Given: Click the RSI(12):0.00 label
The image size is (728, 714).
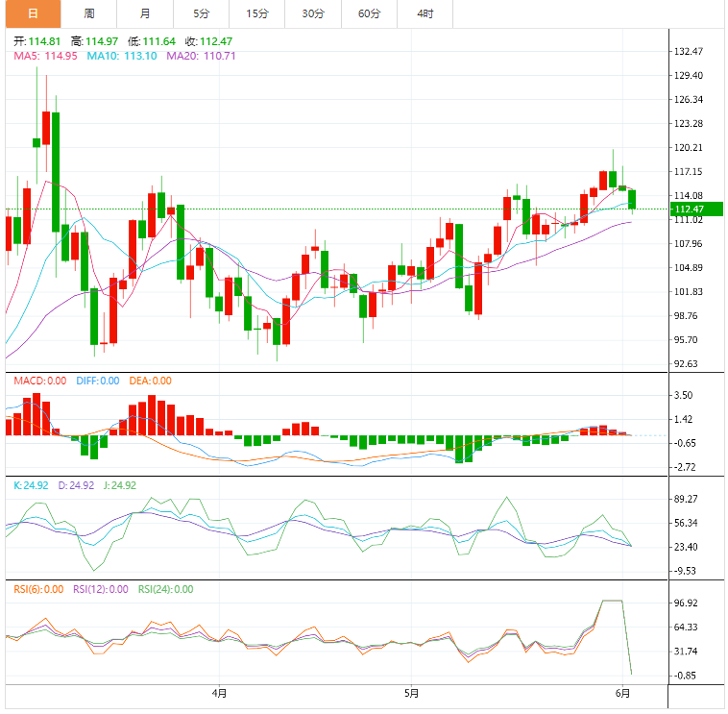Looking at the screenshot, I should coord(101,589).
